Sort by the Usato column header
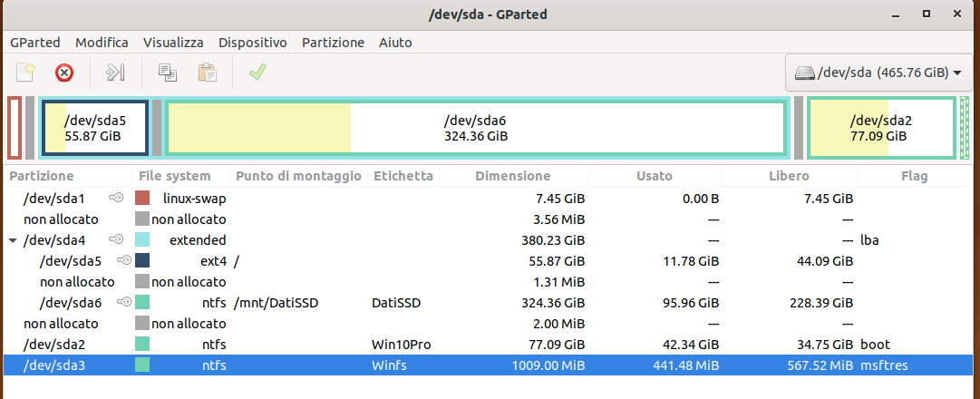The height and width of the screenshot is (399, 980). [655, 176]
